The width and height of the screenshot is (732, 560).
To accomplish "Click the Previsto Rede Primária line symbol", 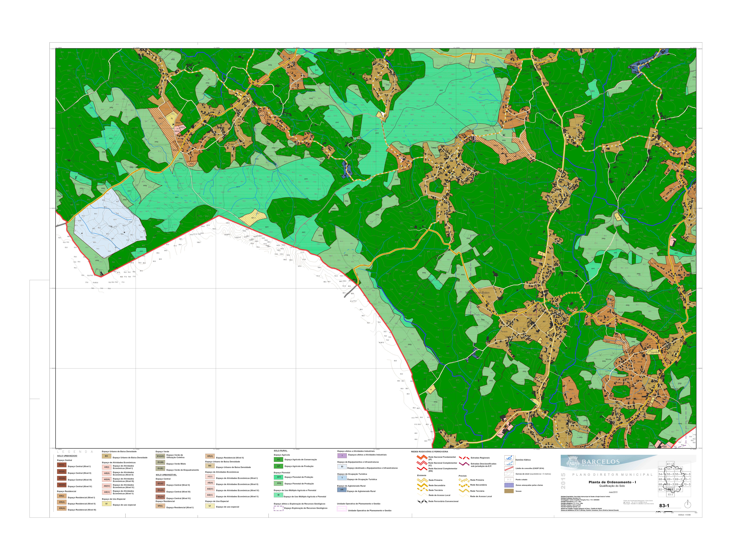I will click(464, 480).
